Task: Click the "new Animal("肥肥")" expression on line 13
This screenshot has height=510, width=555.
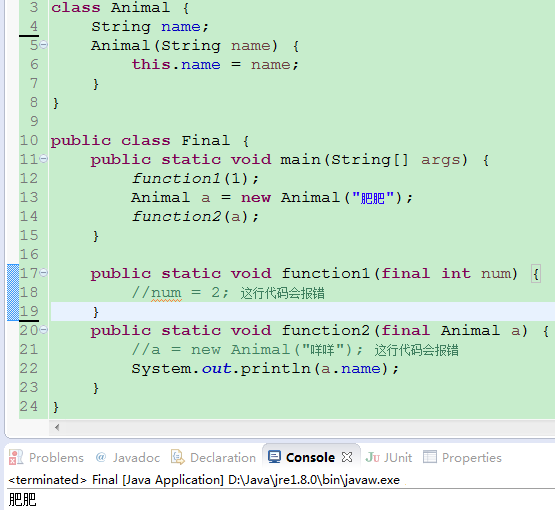Action: tap(321, 197)
